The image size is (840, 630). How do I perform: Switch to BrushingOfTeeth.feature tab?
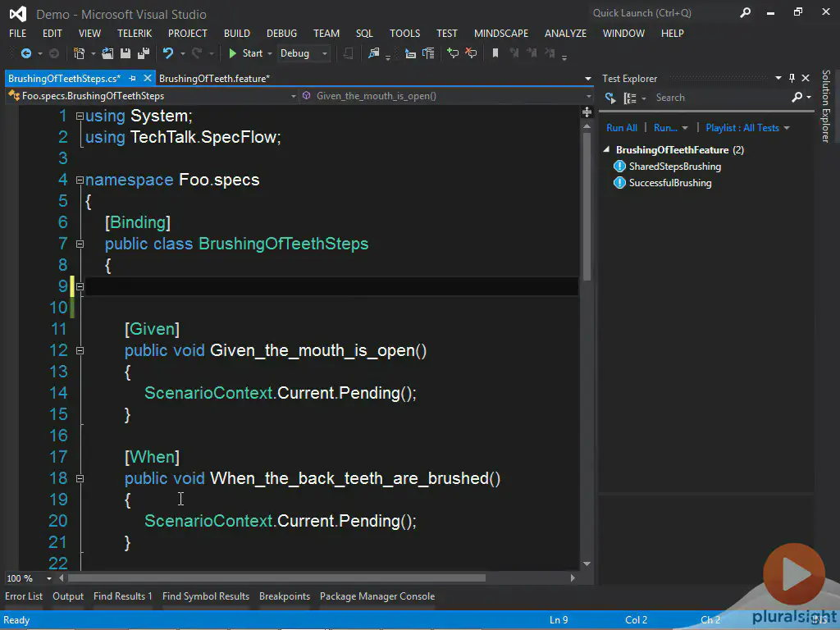(x=213, y=79)
